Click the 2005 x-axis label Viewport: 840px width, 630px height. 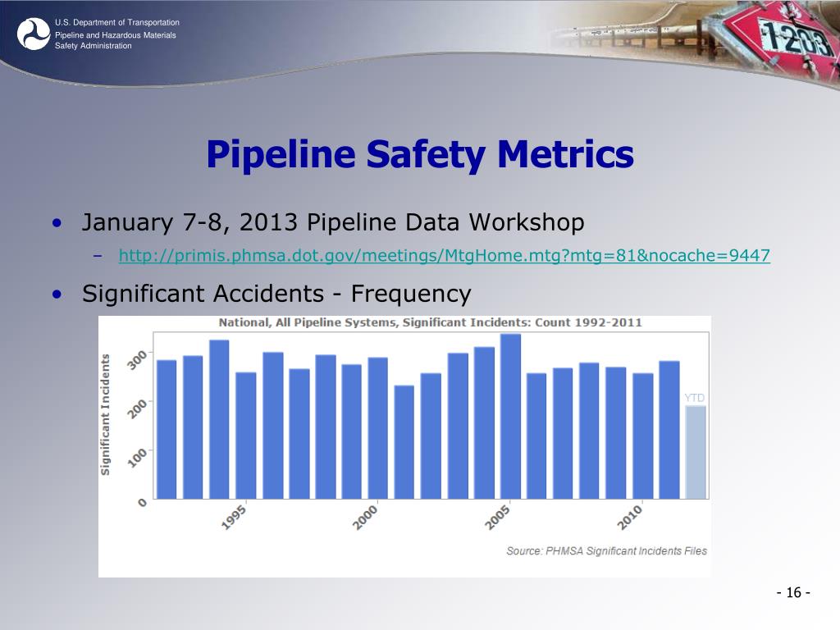[x=497, y=517]
